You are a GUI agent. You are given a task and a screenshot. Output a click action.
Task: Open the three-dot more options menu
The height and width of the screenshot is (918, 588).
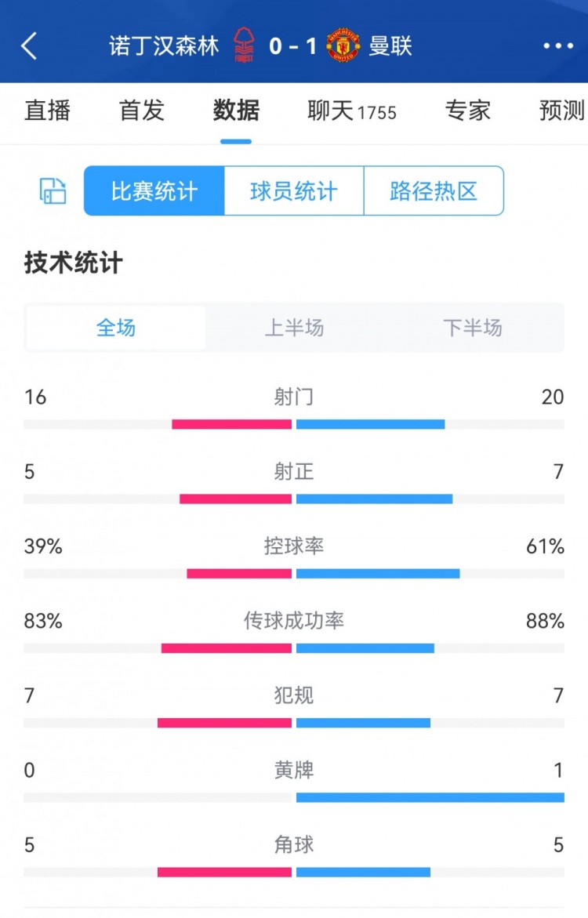(558, 46)
